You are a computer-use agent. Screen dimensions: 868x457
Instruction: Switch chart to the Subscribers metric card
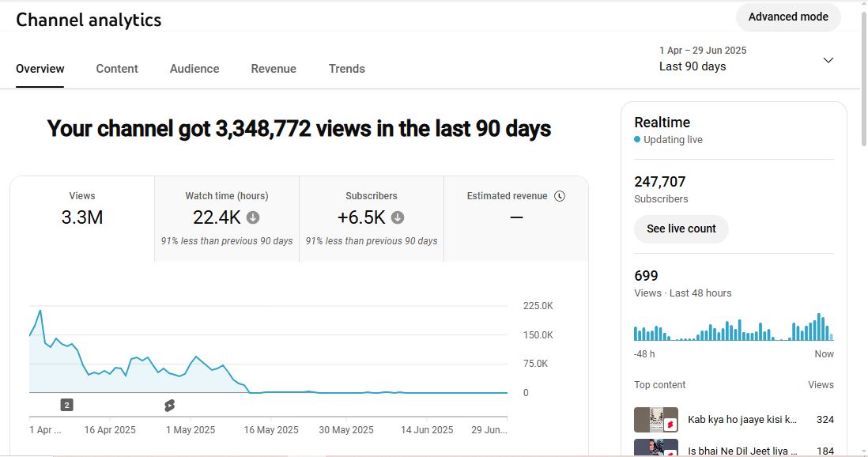tap(372, 218)
